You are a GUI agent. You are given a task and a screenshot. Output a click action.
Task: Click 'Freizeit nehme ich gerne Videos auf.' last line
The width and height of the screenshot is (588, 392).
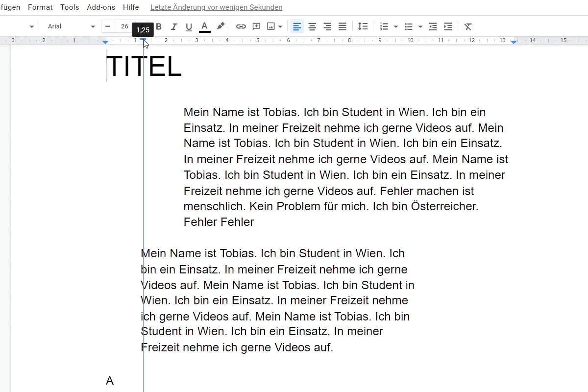[x=237, y=347]
